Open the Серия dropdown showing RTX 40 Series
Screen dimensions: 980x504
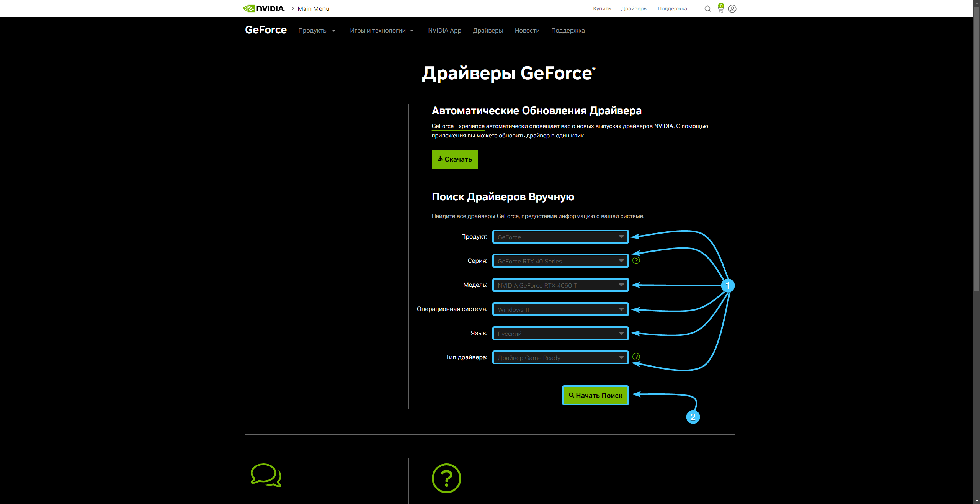[560, 261]
